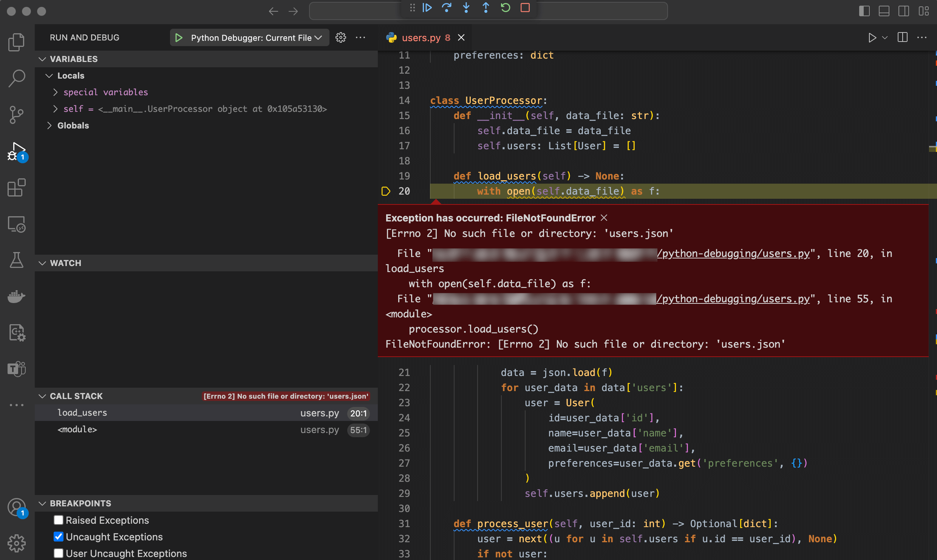Screen dimensions: 937x560
Task: Stop the debugger
Action: (525, 8)
